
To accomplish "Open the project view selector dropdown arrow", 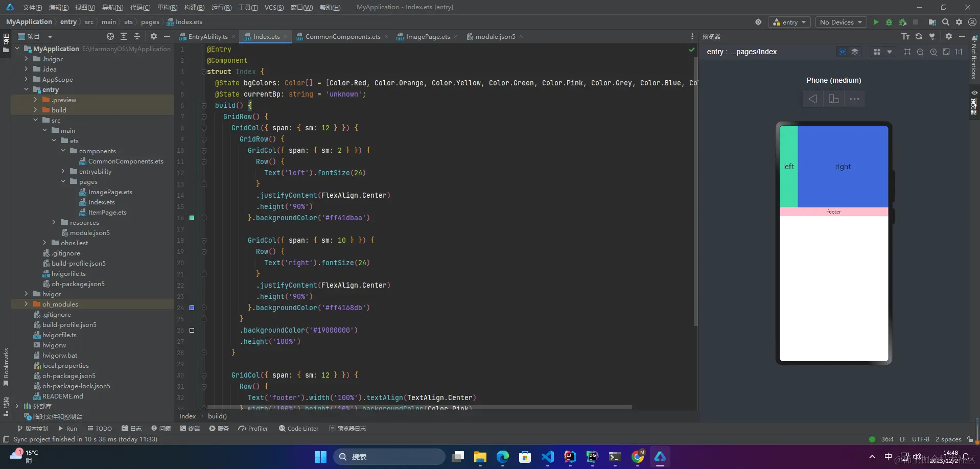I will 50,37.
